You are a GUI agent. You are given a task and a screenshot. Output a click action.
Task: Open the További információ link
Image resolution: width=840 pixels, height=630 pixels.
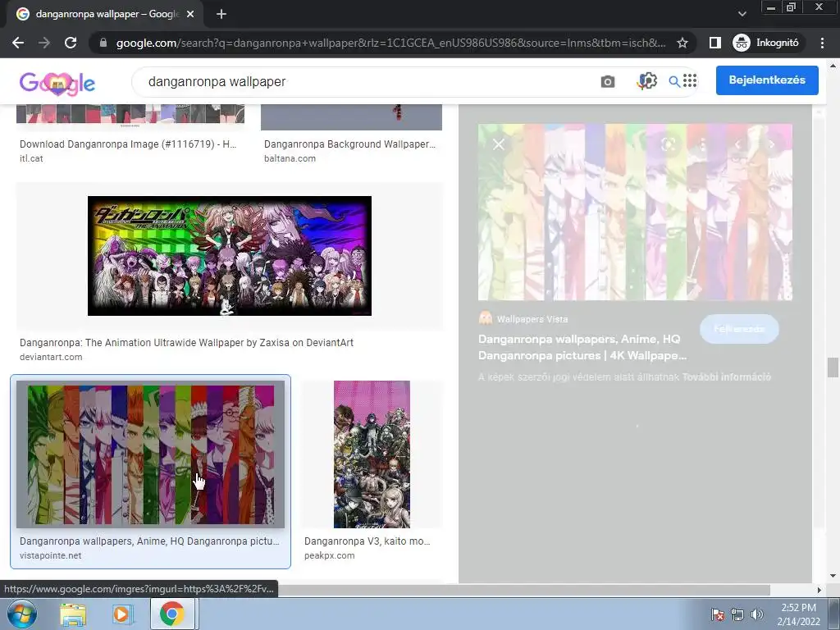(727, 377)
